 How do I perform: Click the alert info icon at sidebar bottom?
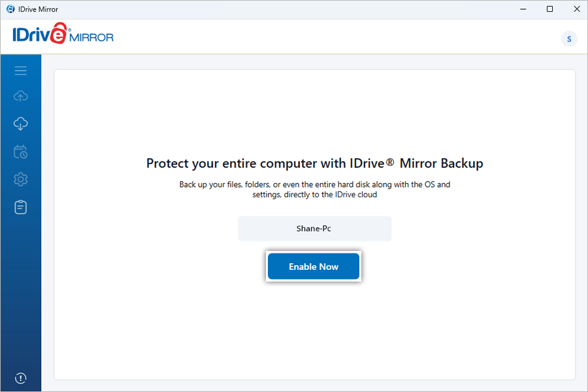tap(20, 378)
